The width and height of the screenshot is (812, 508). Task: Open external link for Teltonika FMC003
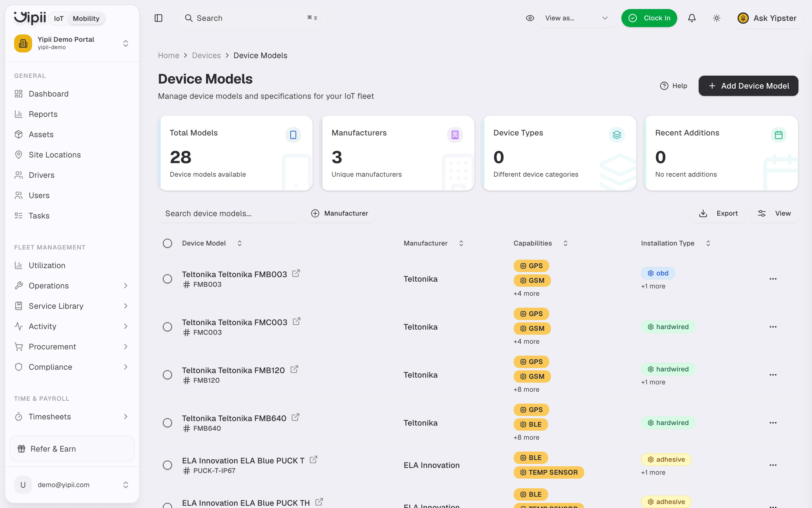tap(296, 321)
